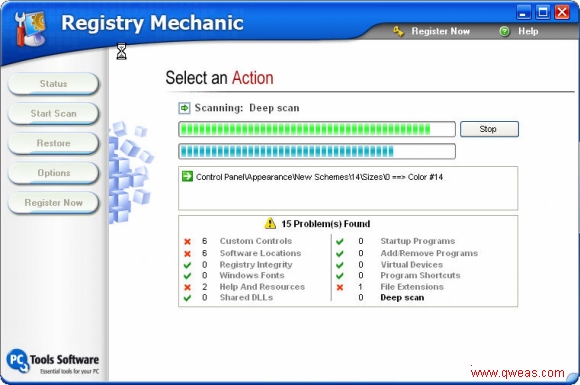The height and width of the screenshot is (385, 580).
Task: Click the green overall scan progress bar
Action: pyautogui.click(x=317, y=129)
